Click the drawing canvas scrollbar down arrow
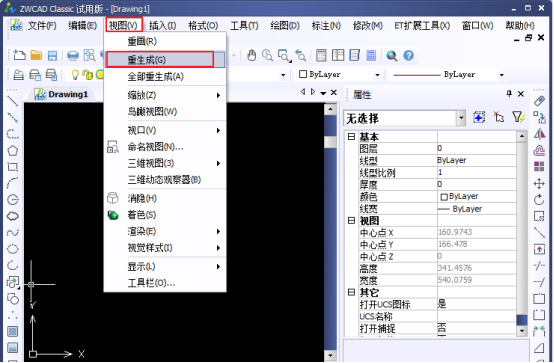Image resolution: width=554 pixels, height=363 pixels. tap(330, 355)
